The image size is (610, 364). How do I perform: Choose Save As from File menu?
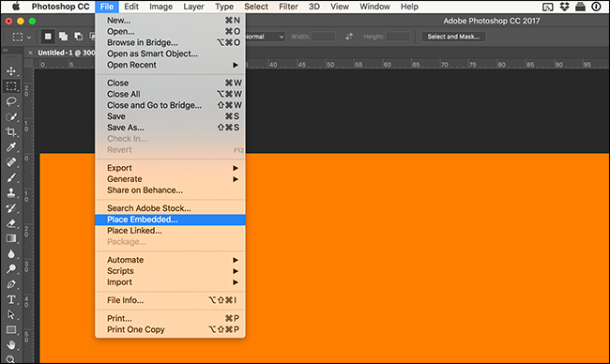tap(170, 128)
